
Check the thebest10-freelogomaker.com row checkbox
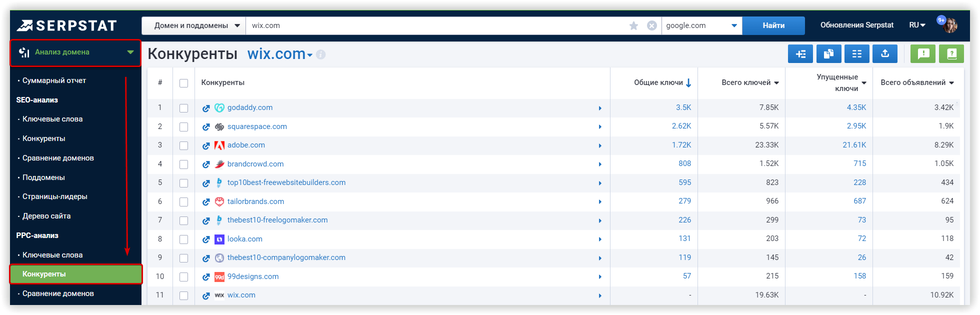pyautogui.click(x=184, y=220)
